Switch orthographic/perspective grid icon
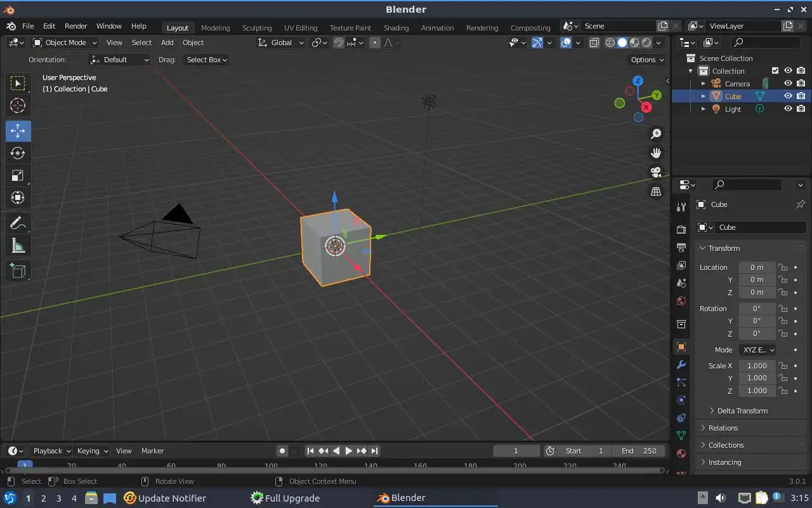Image resolution: width=812 pixels, height=508 pixels. [x=656, y=191]
